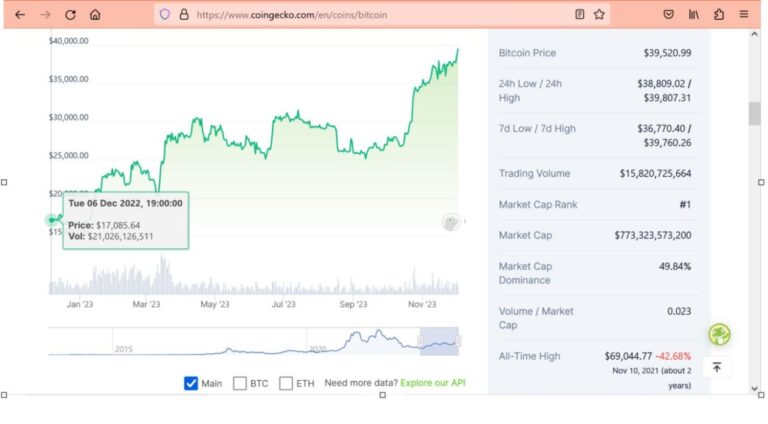Image resolution: width=768 pixels, height=424 pixels.
Task: Click the highlighted range selector in mini chart
Action: pos(439,341)
